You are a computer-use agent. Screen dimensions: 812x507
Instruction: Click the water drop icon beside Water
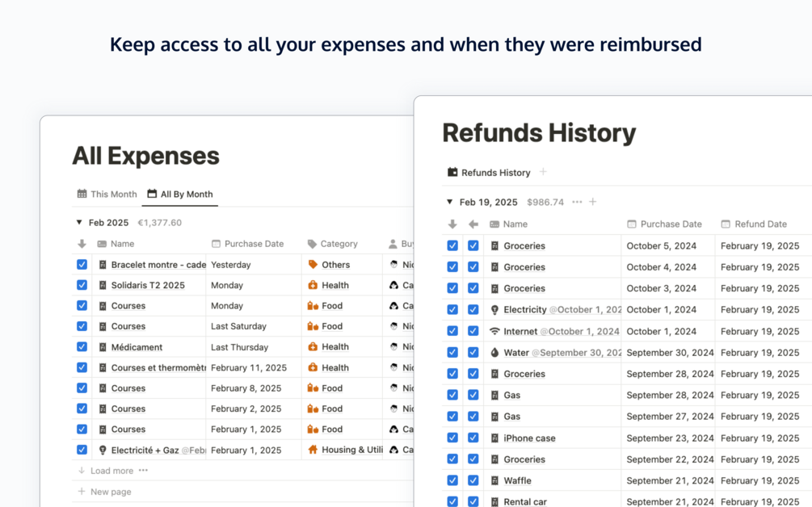coord(494,353)
